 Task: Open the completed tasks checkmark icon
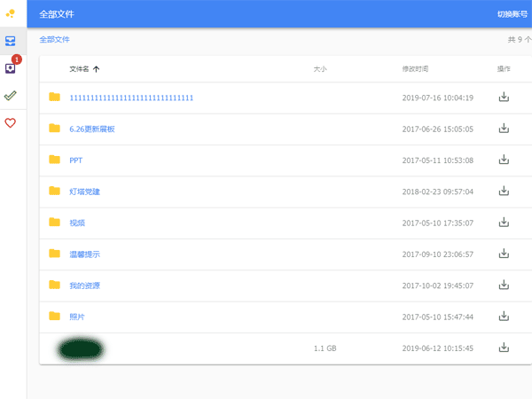[x=10, y=96]
